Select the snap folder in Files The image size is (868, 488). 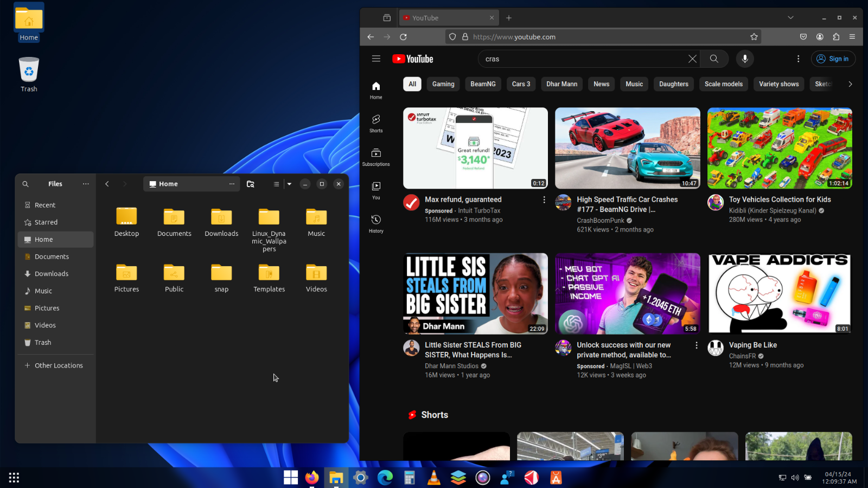click(221, 277)
